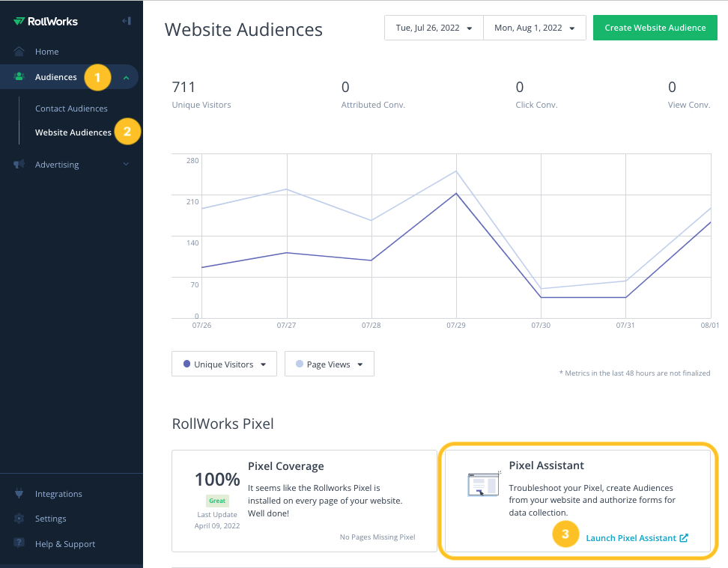Click the Settings gear icon
This screenshot has height=568, width=728.
coord(19,519)
